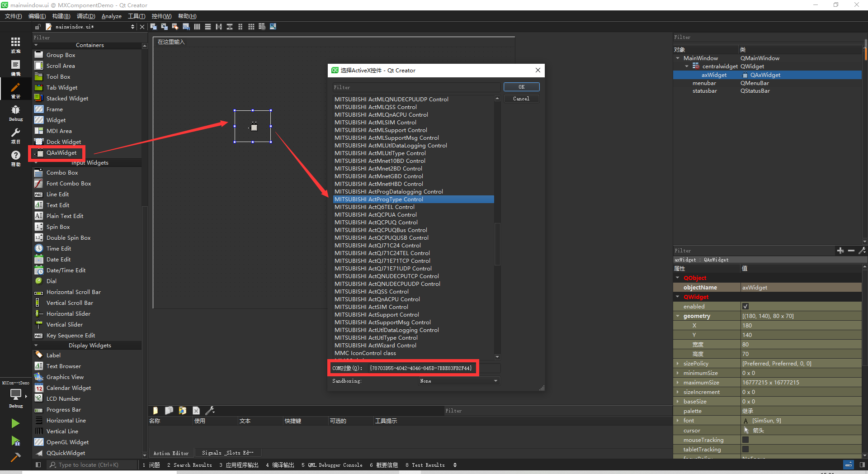Select Edit Buddies toolbar icon

(175, 27)
